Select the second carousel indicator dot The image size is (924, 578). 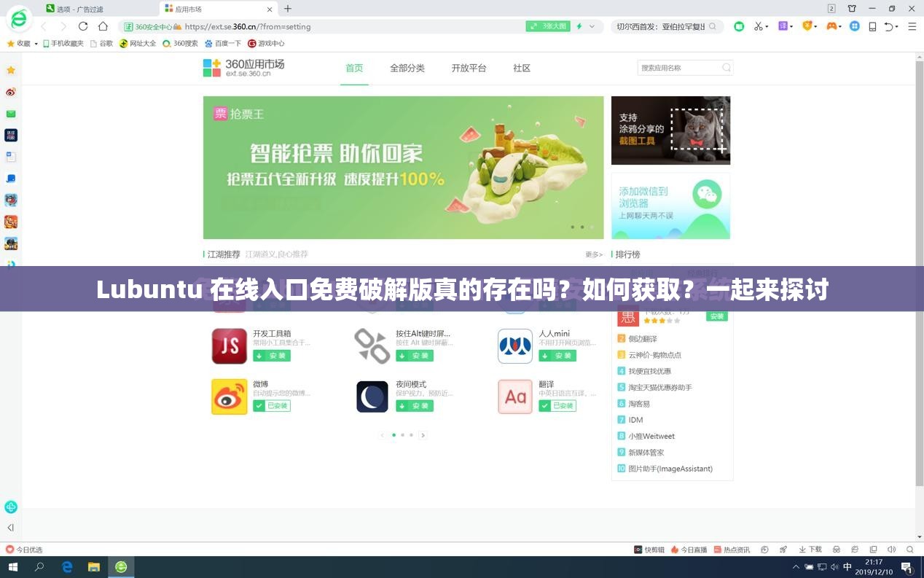[403, 435]
